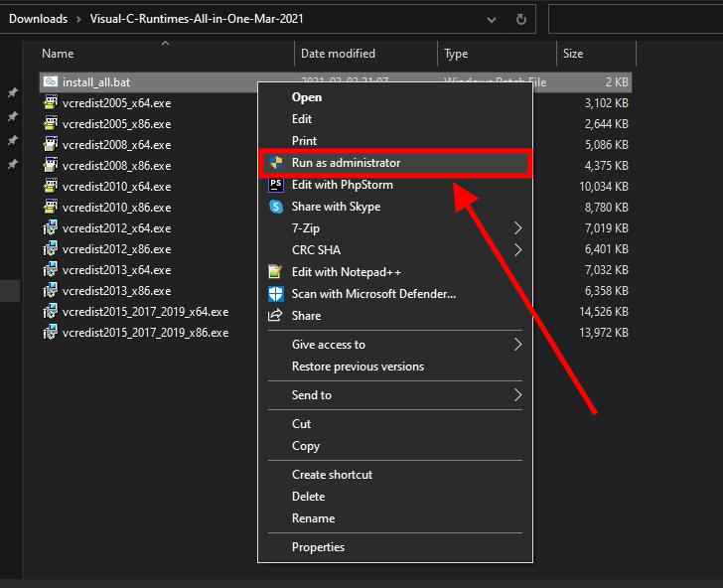Sort files by Date modified column
Viewport: 723px width, 588px height.
[338, 54]
